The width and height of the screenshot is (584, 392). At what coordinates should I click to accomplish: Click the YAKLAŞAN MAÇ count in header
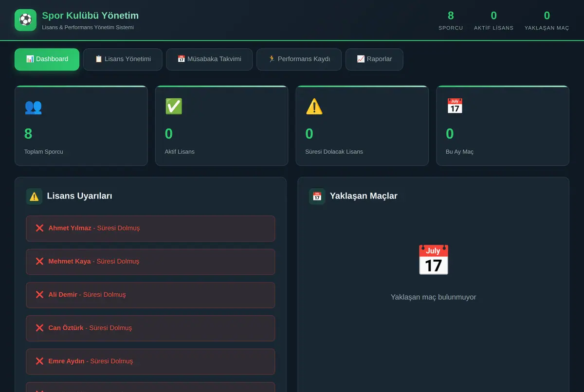pyautogui.click(x=547, y=16)
